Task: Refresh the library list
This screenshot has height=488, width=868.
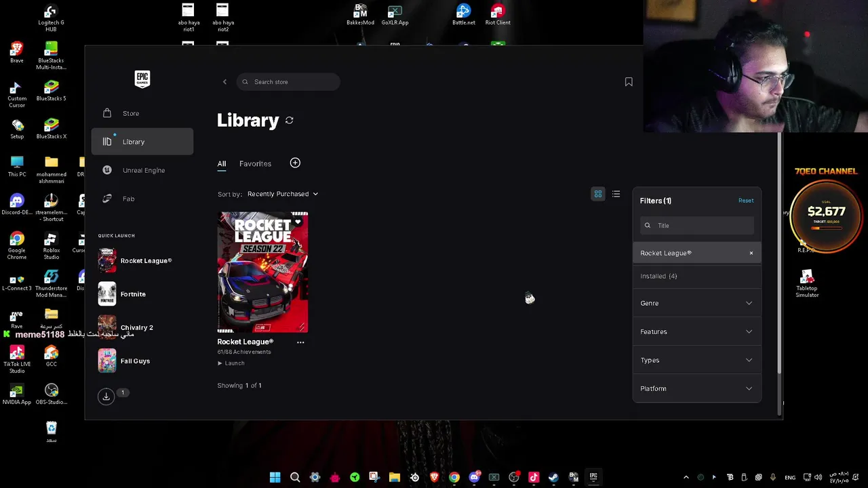Action: coord(290,121)
